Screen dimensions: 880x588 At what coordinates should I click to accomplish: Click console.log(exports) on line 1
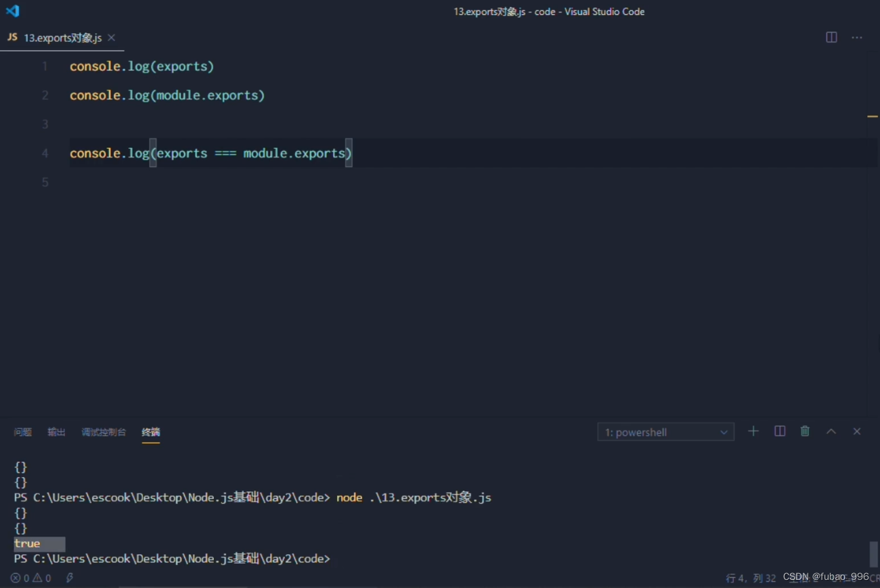[142, 66]
